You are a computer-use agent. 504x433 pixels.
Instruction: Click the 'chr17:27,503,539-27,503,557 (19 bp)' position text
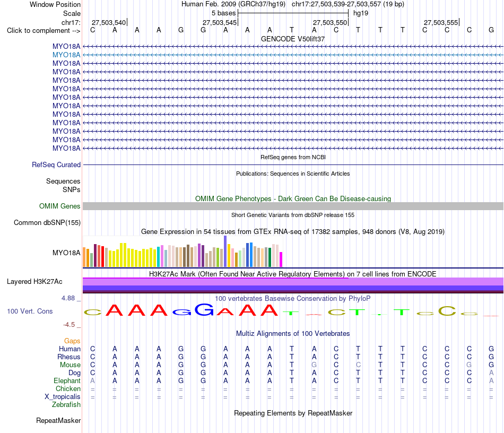click(x=348, y=4)
